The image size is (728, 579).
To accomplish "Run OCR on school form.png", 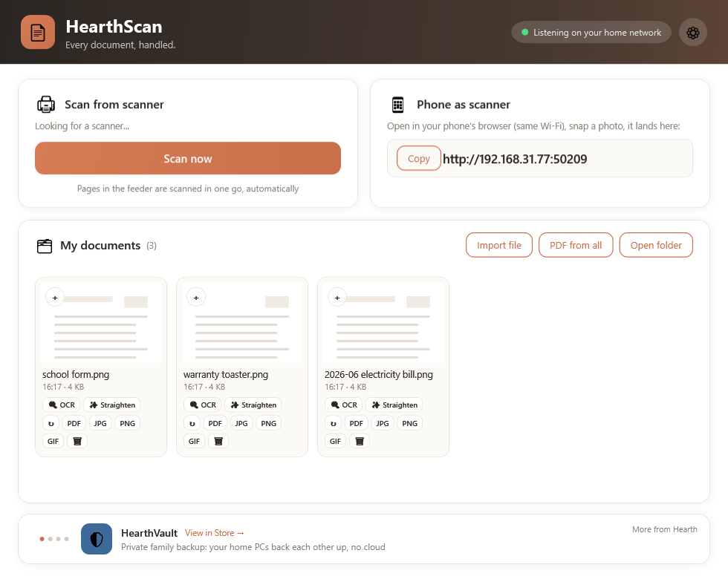I will point(62,405).
